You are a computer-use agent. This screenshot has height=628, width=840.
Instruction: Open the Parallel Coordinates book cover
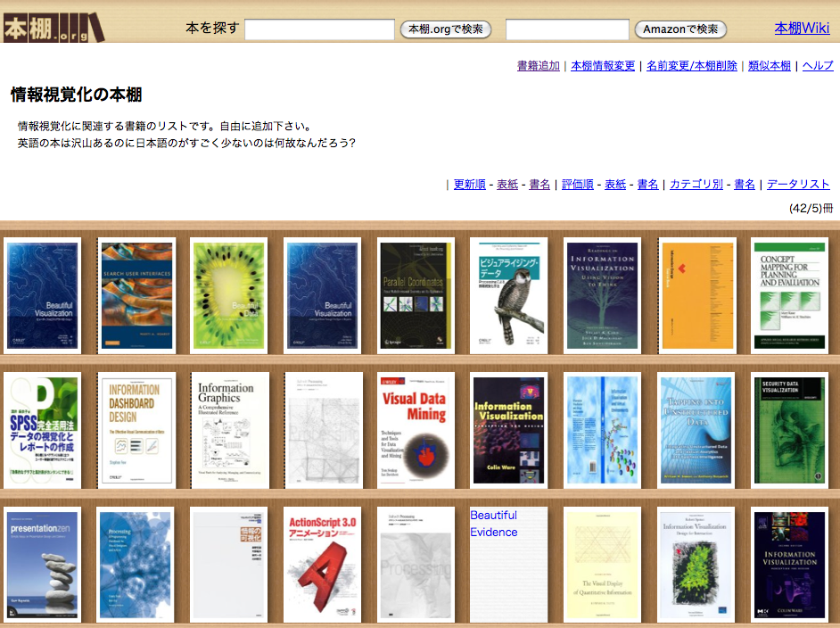click(x=416, y=296)
